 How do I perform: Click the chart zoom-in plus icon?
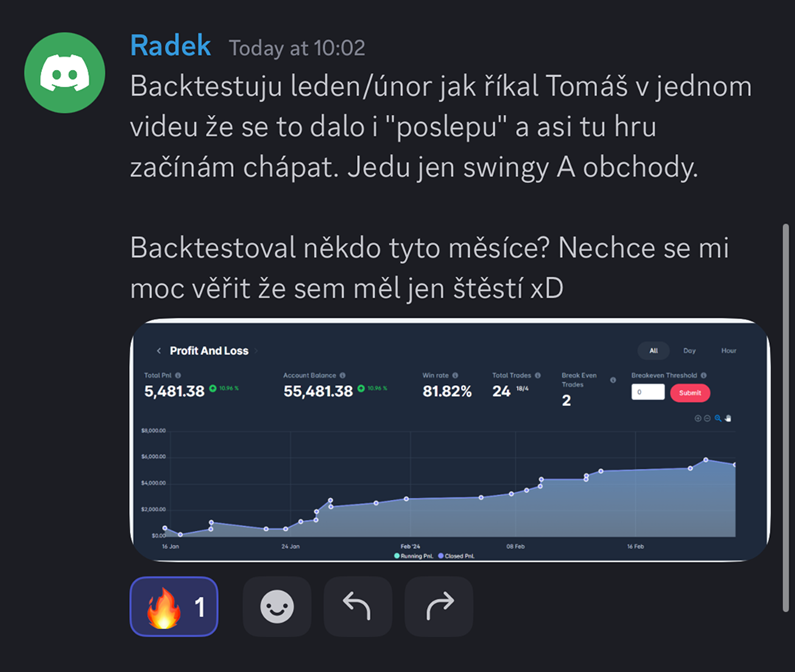pos(698,418)
